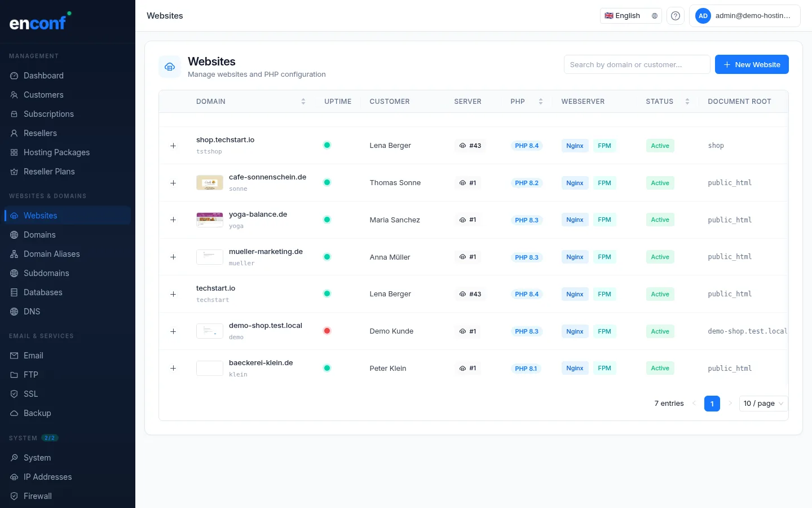The image size is (812, 508).
Task: Click the previous page arrow
Action: point(694,404)
